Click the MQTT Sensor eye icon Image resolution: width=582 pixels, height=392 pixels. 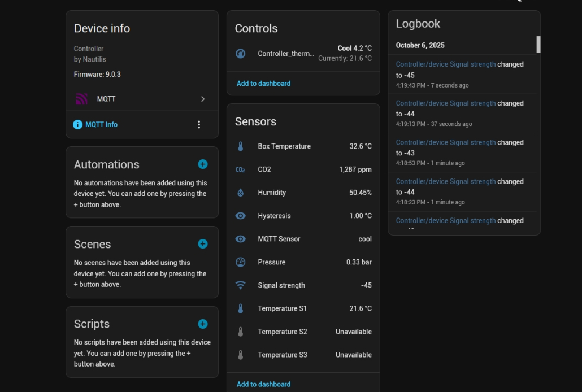click(x=240, y=239)
